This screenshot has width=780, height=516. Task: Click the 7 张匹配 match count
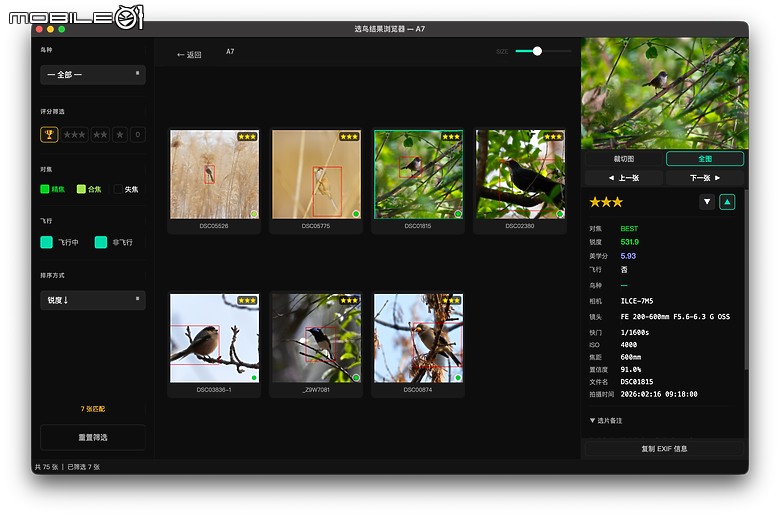(93, 409)
